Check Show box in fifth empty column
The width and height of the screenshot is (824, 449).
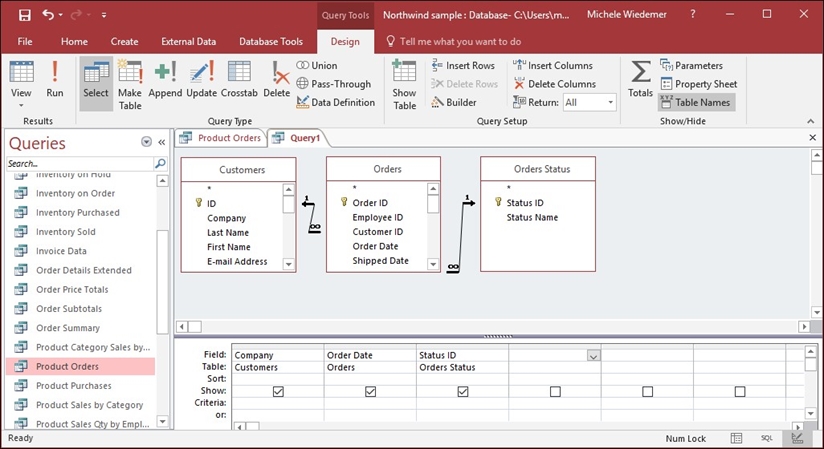647,392
